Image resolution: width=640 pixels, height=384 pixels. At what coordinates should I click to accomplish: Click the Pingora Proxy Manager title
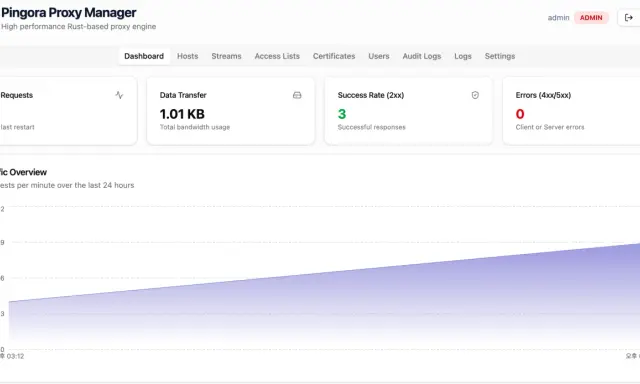(69, 13)
